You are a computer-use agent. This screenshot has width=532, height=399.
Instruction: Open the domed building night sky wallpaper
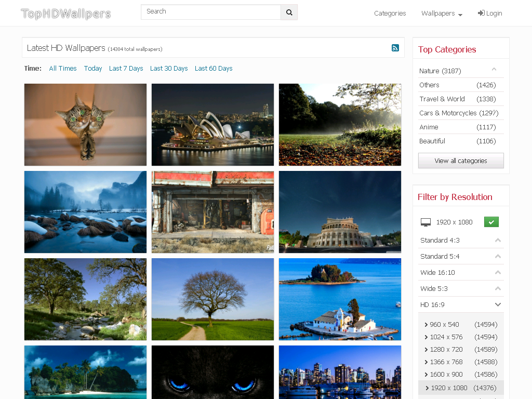pos(340,212)
